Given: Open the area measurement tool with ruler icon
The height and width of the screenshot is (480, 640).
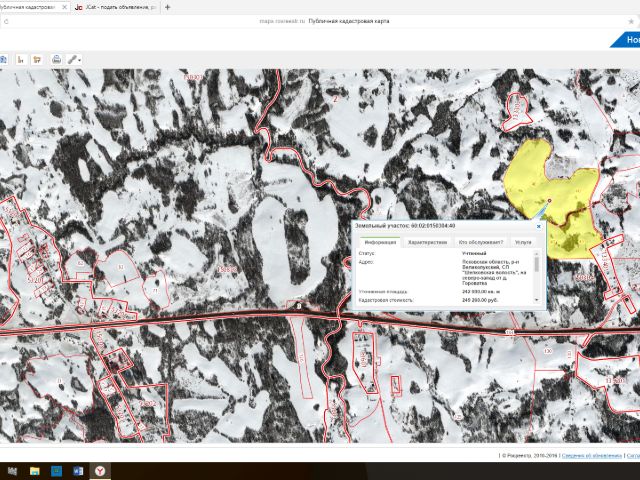Looking at the screenshot, I should pos(37,60).
